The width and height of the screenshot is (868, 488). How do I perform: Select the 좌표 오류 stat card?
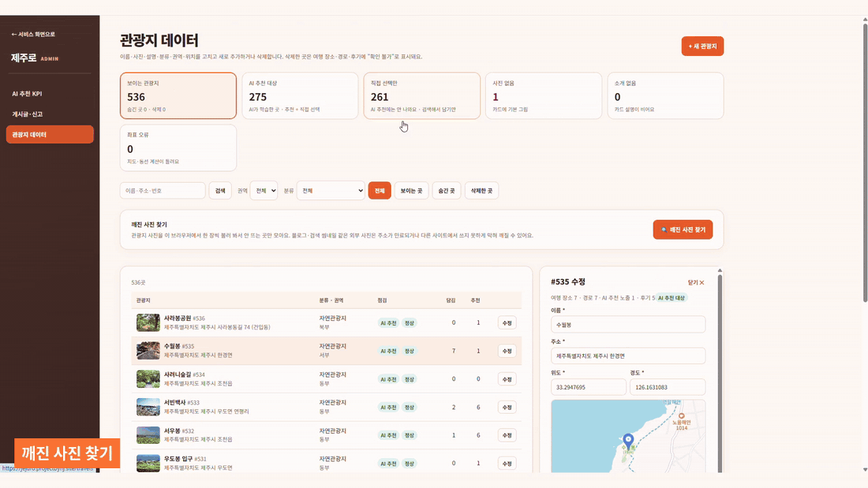[x=178, y=147]
